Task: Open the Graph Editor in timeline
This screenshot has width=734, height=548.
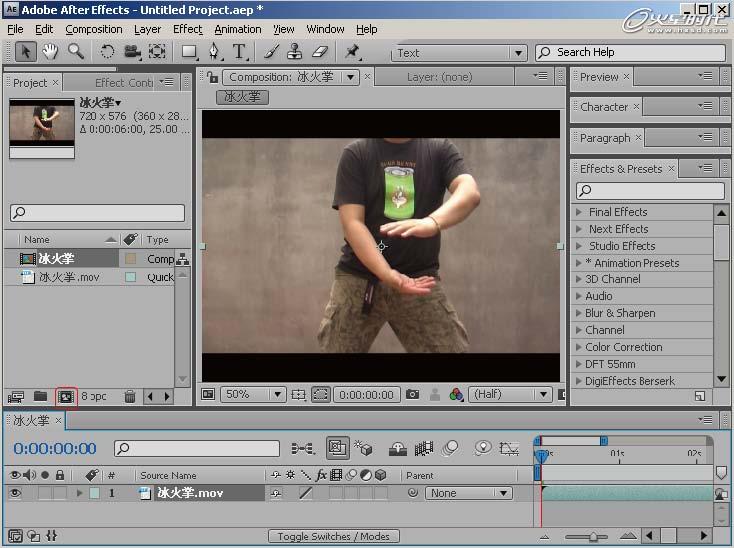Action: coord(509,449)
